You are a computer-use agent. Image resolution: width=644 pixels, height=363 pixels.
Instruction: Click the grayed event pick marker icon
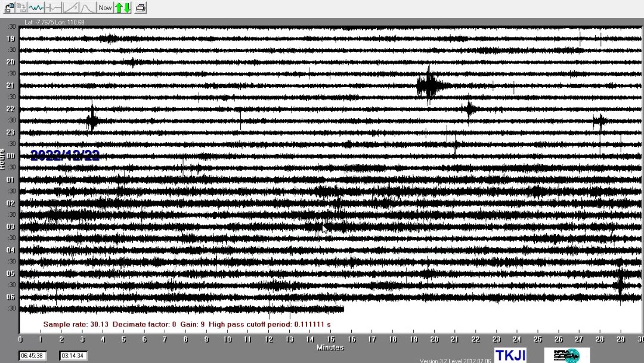54,7
